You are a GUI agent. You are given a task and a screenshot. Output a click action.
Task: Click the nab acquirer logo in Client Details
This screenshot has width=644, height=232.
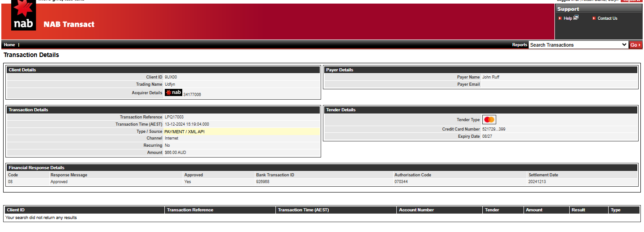point(173,92)
